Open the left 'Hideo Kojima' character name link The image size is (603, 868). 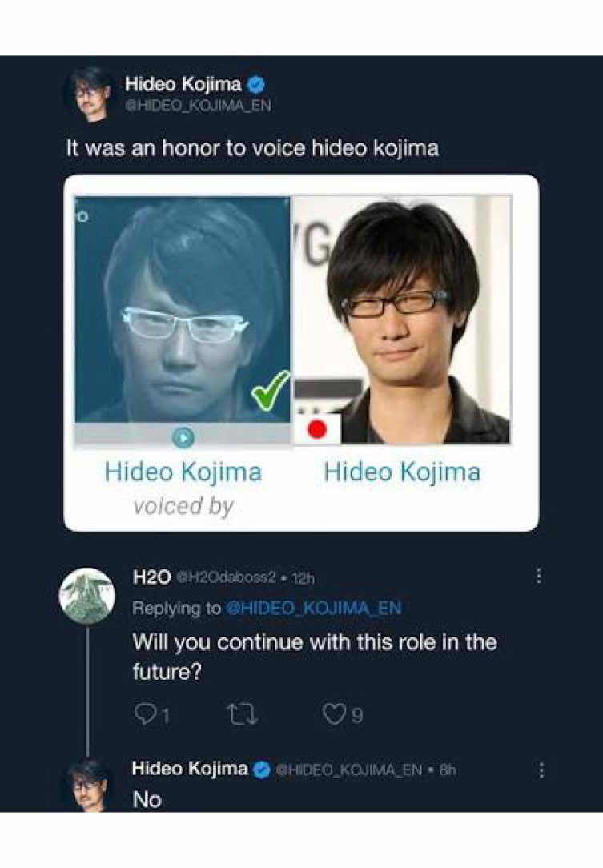pos(183,472)
